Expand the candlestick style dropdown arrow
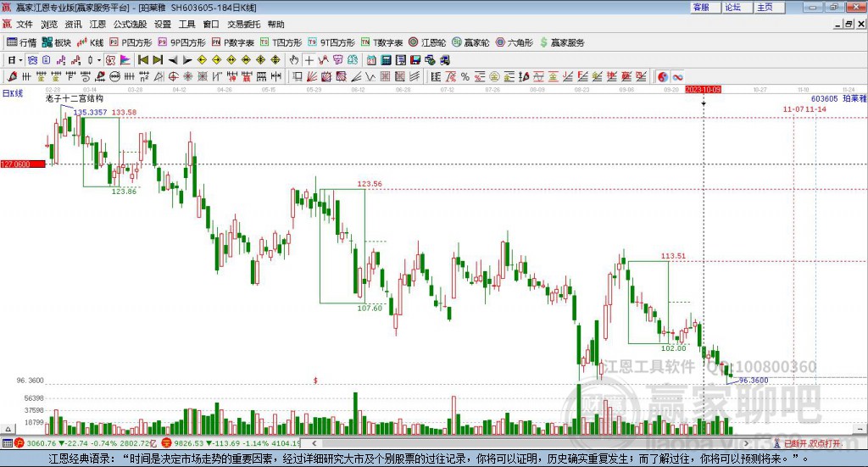Viewport: 868px width, 467px height. [99, 60]
